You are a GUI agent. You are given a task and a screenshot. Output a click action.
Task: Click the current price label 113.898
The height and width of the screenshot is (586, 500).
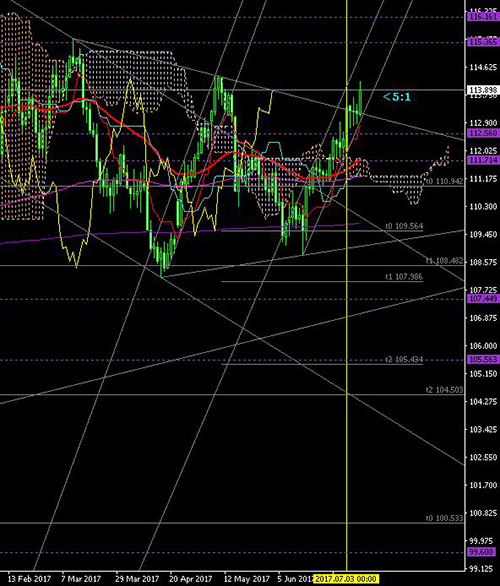pos(483,90)
